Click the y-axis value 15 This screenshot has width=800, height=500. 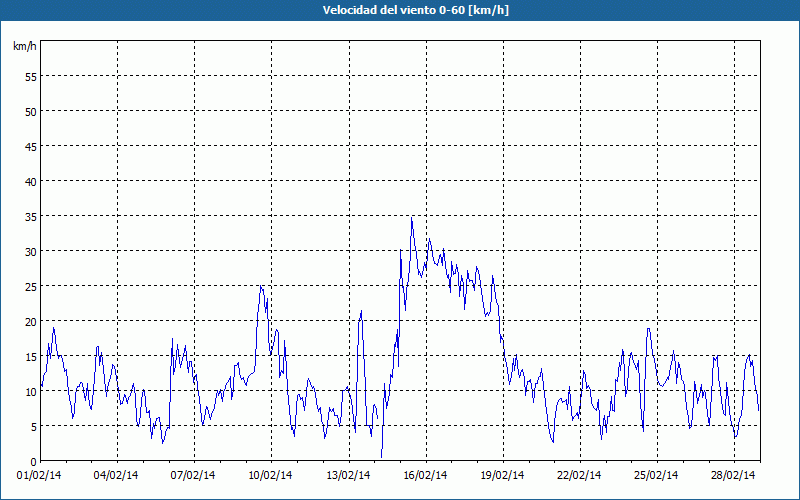pos(31,357)
